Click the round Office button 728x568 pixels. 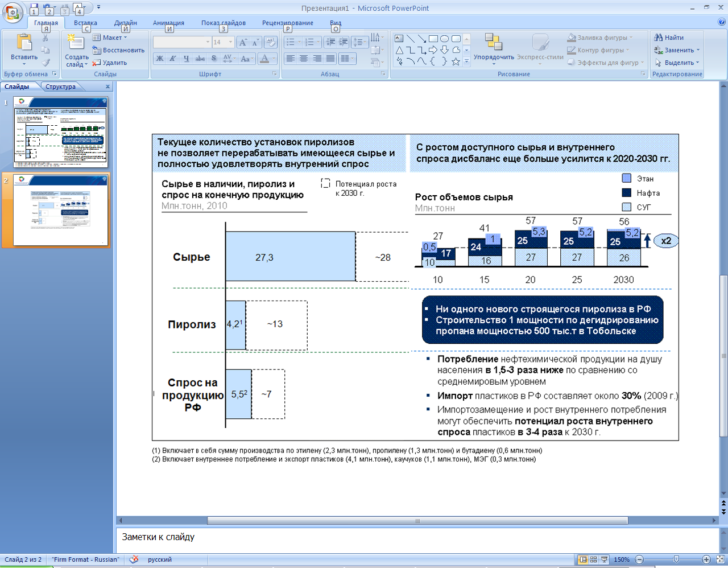tap(13, 12)
